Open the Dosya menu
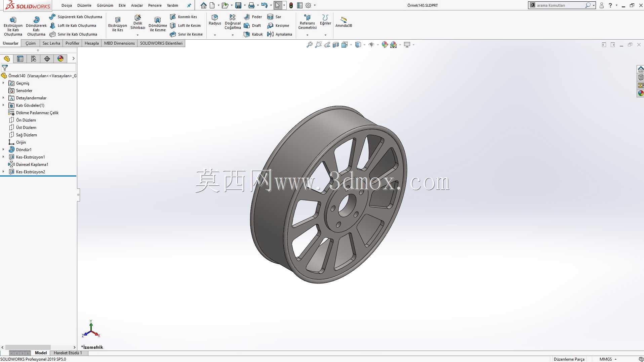The height and width of the screenshot is (362, 644). click(67, 5)
